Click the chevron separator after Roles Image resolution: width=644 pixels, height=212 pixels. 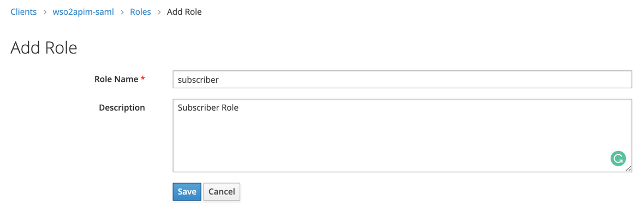click(159, 12)
